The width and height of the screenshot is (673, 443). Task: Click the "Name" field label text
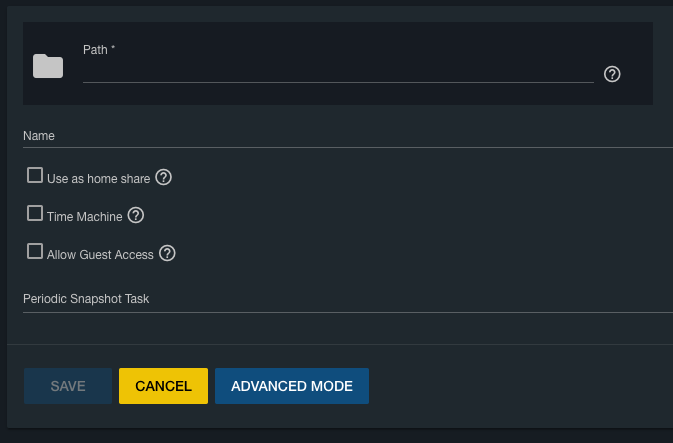(x=39, y=135)
